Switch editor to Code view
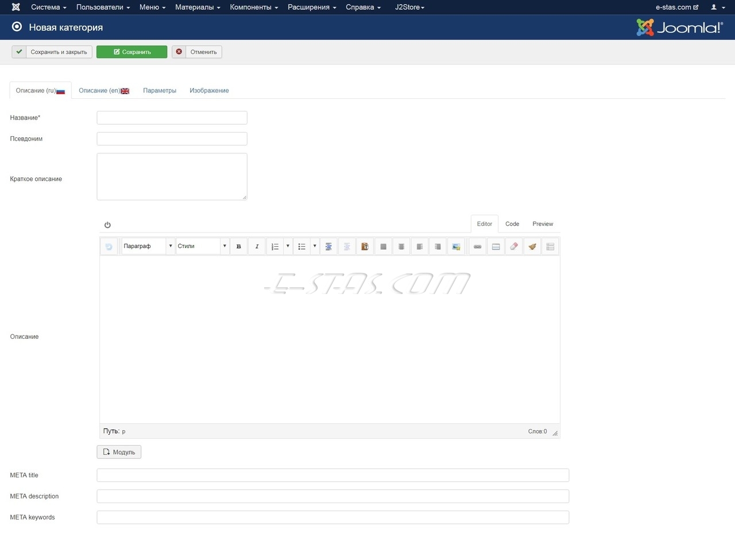The width and height of the screenshot is (735, 560). [512, 224]
